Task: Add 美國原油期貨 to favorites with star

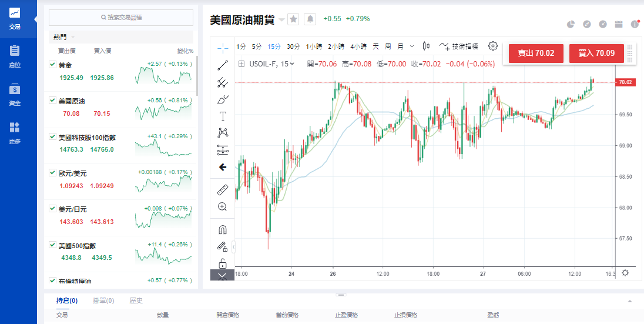Action: (x=294, y=19)
